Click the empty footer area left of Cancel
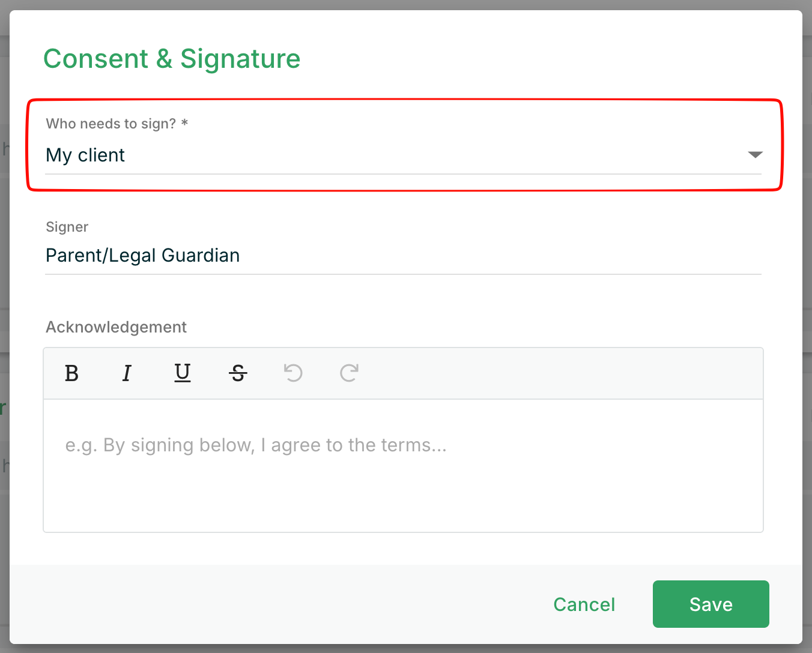Screen dimensions: 812x653 tap(270, 604)
